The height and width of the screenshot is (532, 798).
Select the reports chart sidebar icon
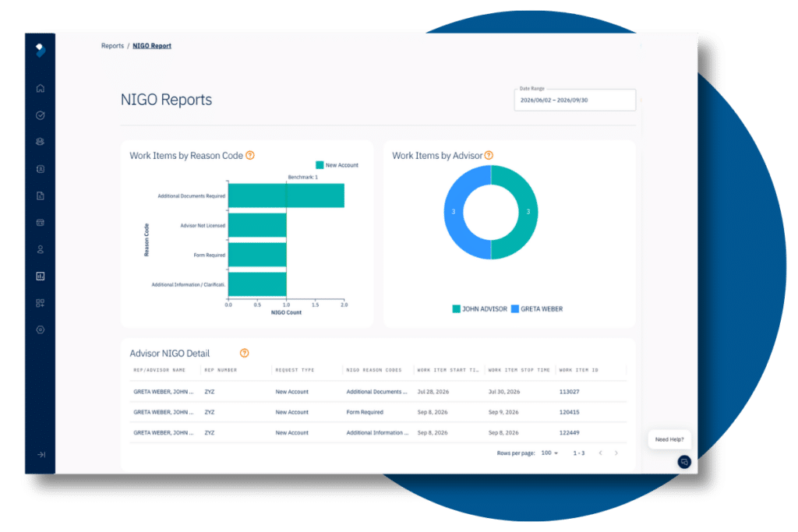[x=41, y=277]
